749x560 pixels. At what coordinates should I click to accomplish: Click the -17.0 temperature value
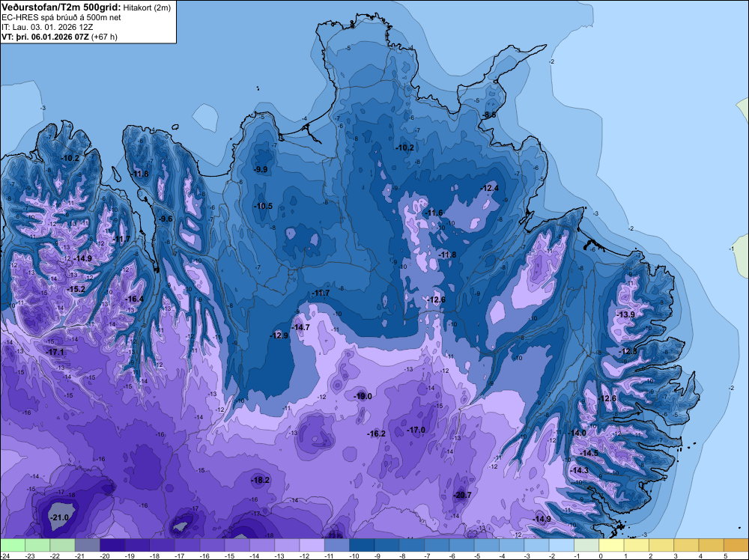coord(416,430)
